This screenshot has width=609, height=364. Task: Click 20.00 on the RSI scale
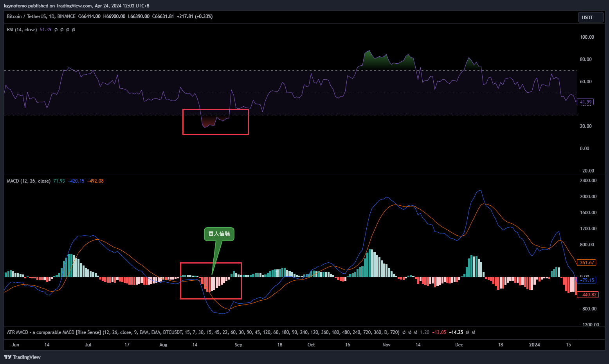point(586,126)
